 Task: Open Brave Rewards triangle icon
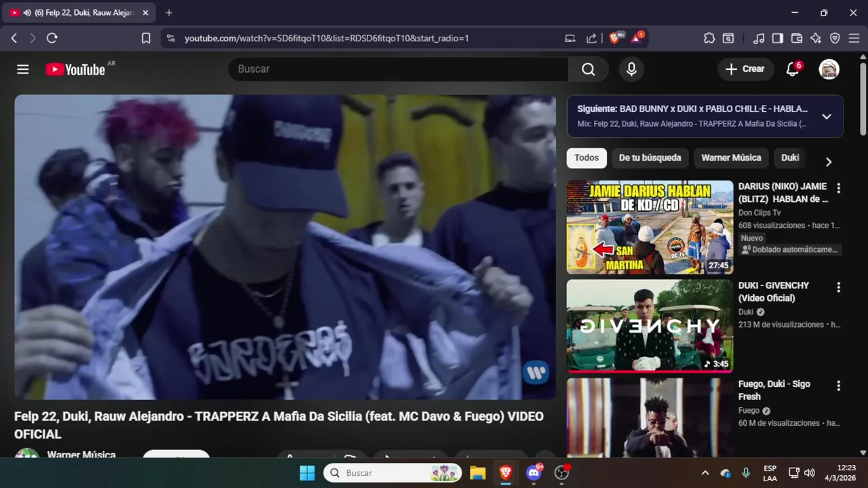click(637, 39)
